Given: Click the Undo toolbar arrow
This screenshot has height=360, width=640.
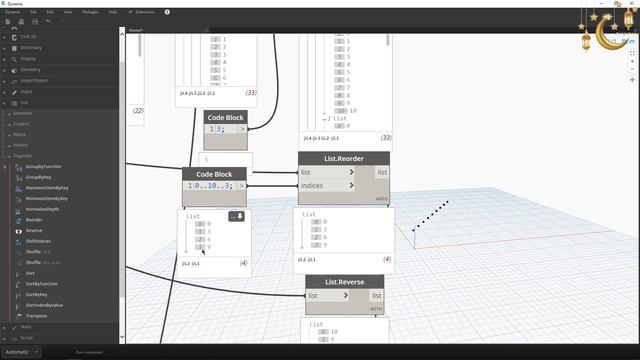Looking at the screenshot, I should [x=49, y=21].
